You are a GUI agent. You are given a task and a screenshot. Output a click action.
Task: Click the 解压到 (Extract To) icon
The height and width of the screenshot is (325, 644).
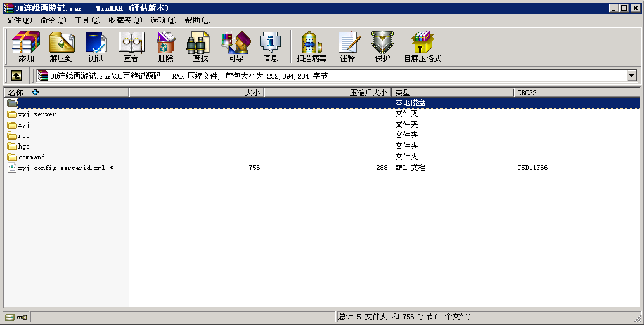(x=61, y=46)
